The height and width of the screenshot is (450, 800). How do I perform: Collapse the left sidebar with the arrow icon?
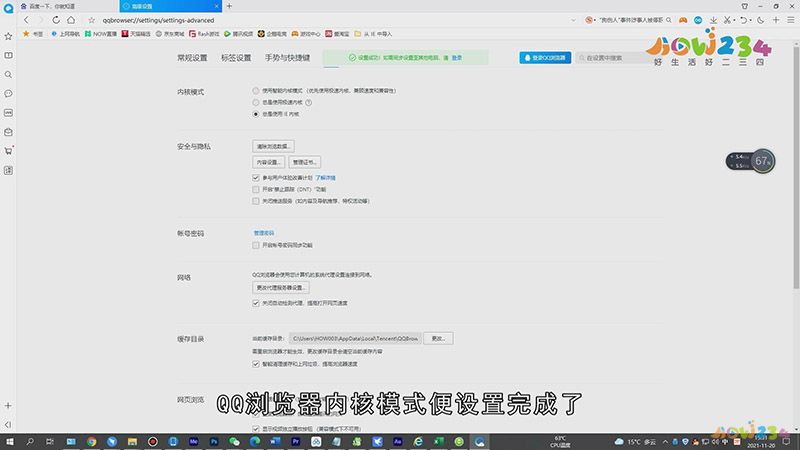coord(8,424)
